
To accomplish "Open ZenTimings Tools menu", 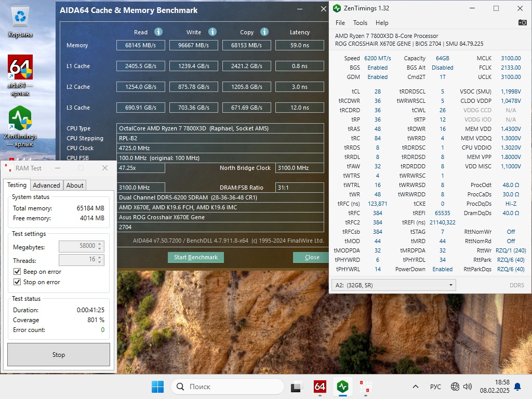I will [360, 23].
